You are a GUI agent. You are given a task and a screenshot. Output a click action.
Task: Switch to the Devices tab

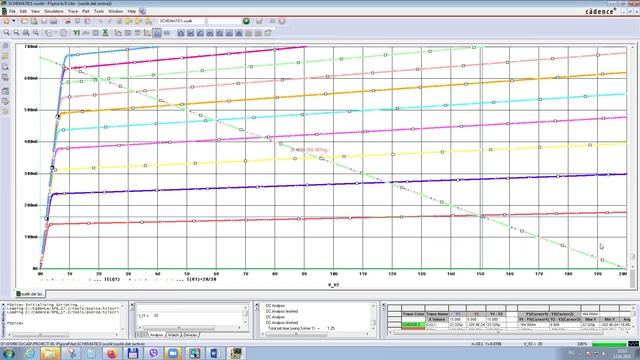(191, 335)
